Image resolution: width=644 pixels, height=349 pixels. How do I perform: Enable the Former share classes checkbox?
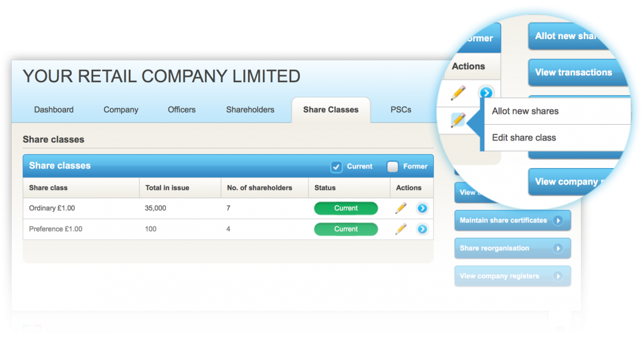[393, 167]
